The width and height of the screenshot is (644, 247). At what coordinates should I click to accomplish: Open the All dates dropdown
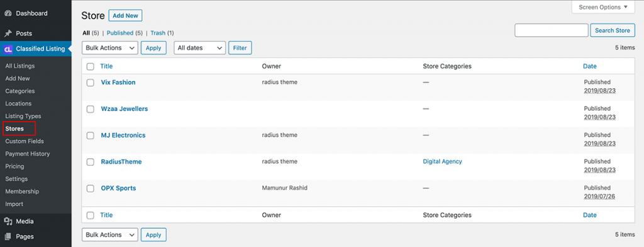tap(200, 48)
